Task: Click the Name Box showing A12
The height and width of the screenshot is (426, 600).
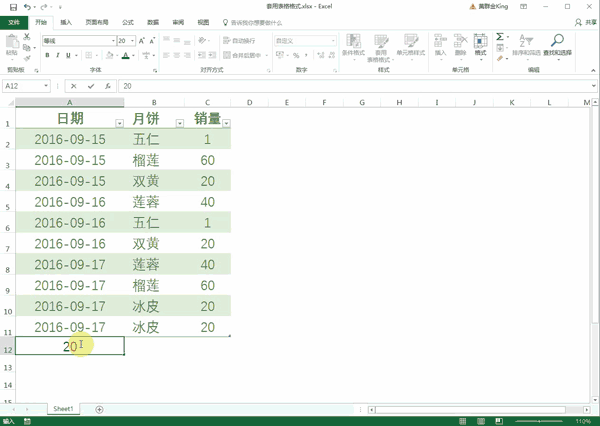Action: 28,86
